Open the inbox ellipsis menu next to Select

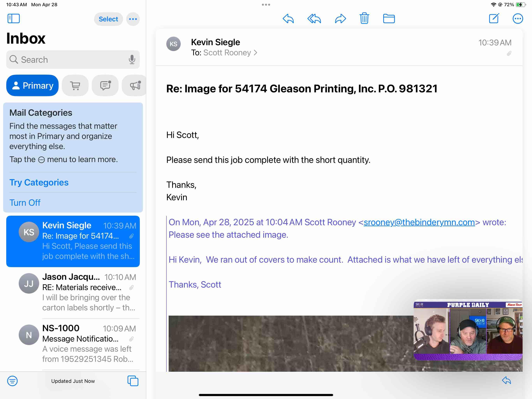coord(133,19)
